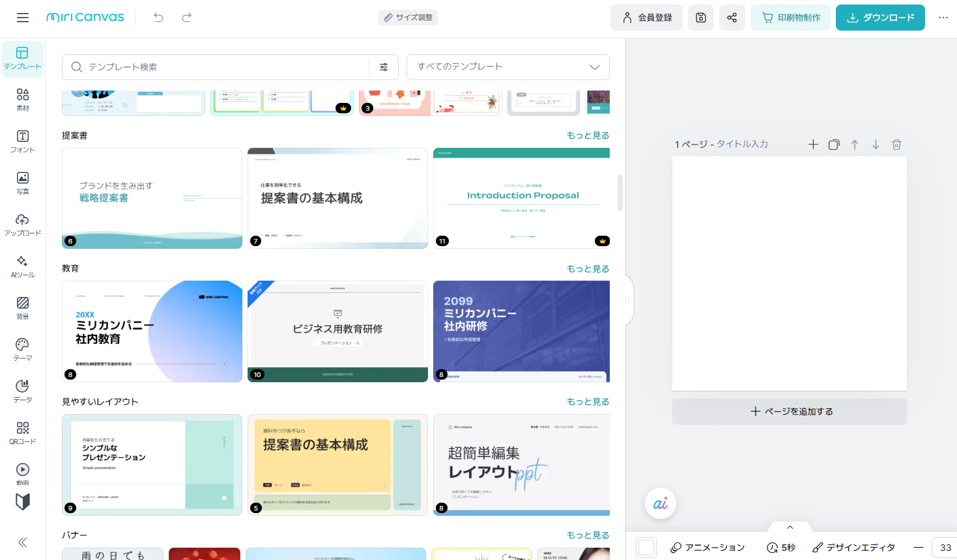The width and height of the screenshot is (957, 560).
Task: Duplicate the page with copy icon
Action: coord(834,145)
